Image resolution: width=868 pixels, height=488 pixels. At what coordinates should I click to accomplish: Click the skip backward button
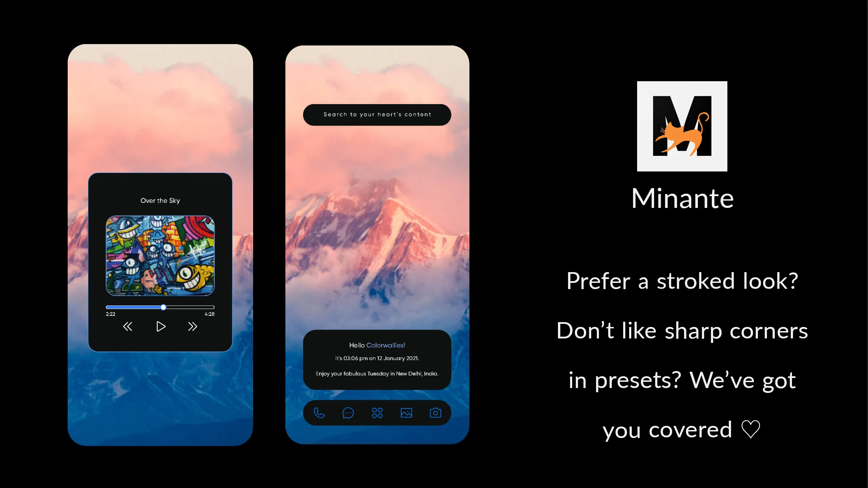[x=127, y=327]
